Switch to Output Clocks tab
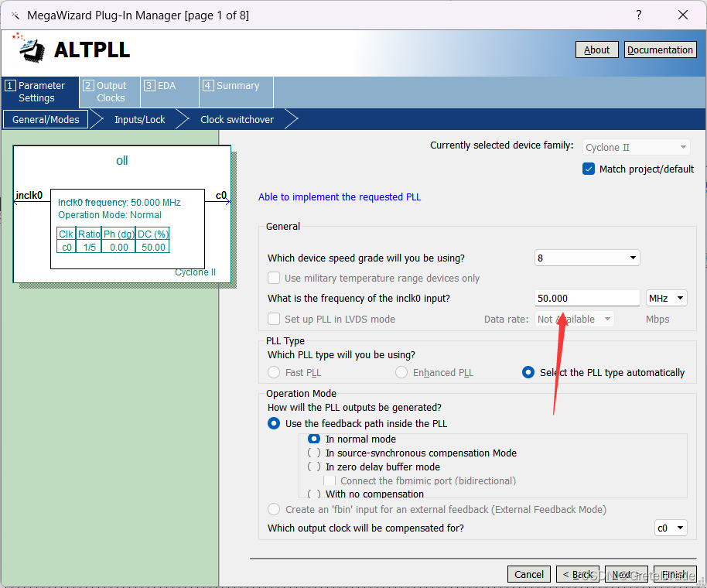 click(x=110, y=91)
